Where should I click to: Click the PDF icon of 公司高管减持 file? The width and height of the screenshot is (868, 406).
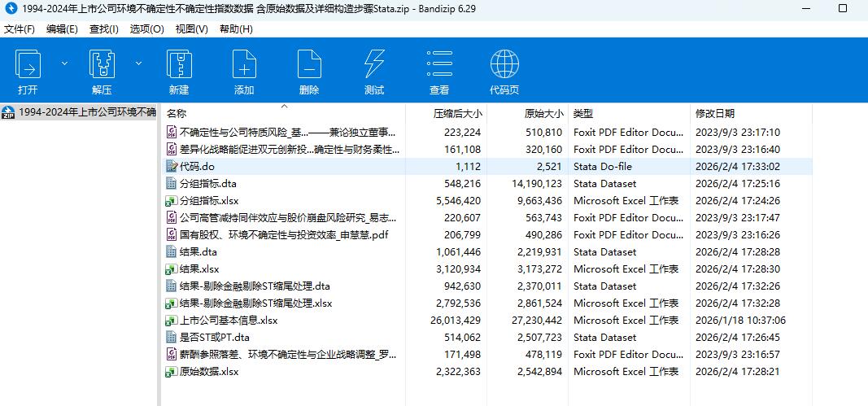point(172,218)
